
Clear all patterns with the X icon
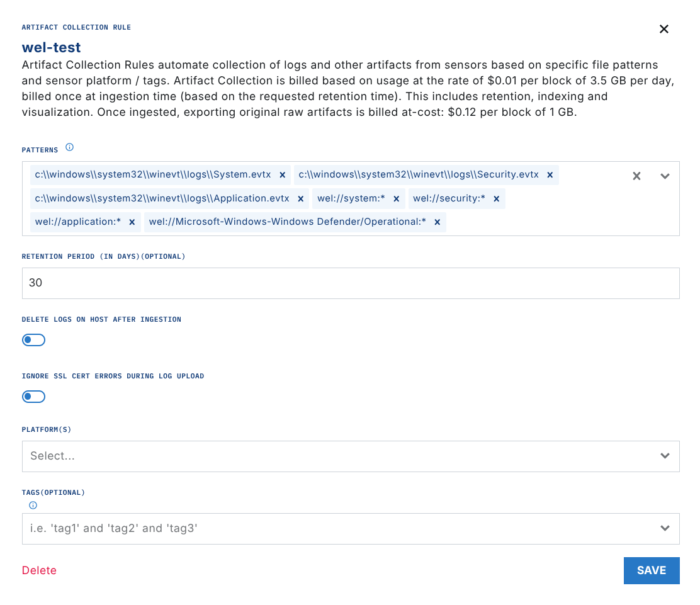coord(636,176)
